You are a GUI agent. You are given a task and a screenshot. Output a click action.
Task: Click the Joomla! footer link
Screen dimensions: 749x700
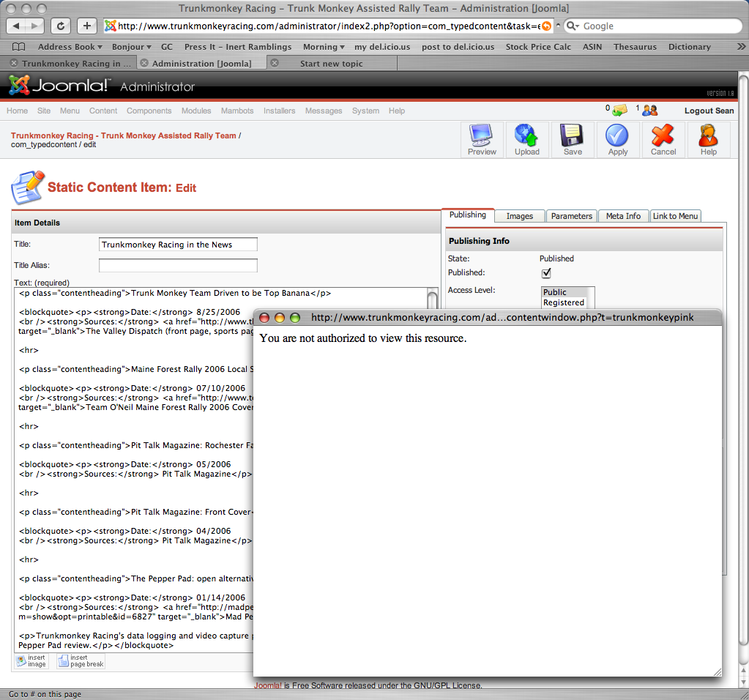click(x=268, y=685)
